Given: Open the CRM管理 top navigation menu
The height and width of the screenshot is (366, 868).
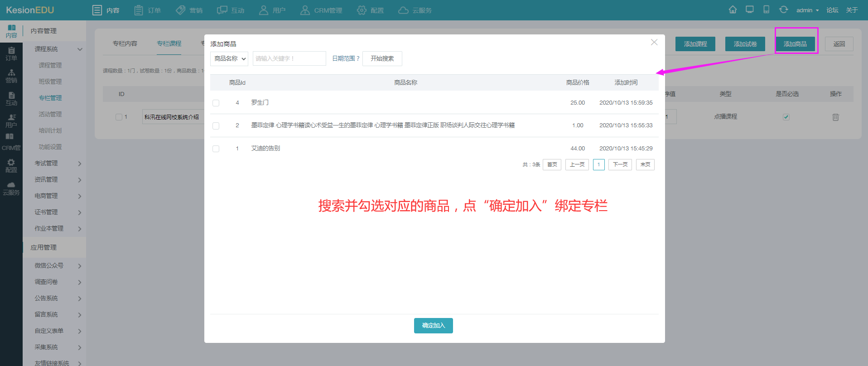Looking at the screenshot, I should point(321,10).
